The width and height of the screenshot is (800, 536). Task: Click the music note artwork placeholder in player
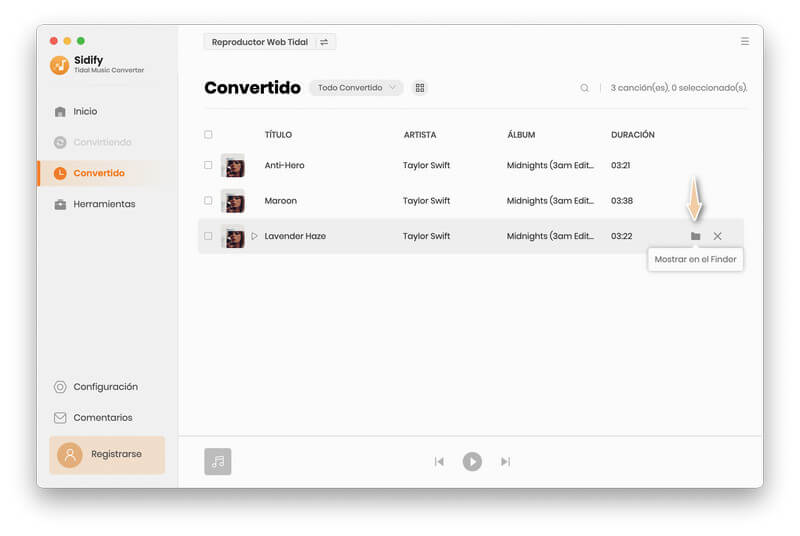(x=218, y=462)
